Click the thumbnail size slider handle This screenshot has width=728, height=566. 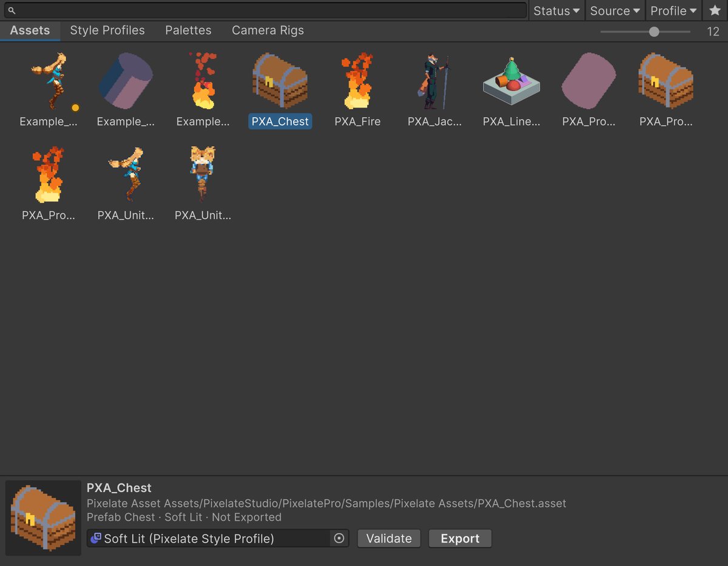pyautogui.click(x=654, y=32)
